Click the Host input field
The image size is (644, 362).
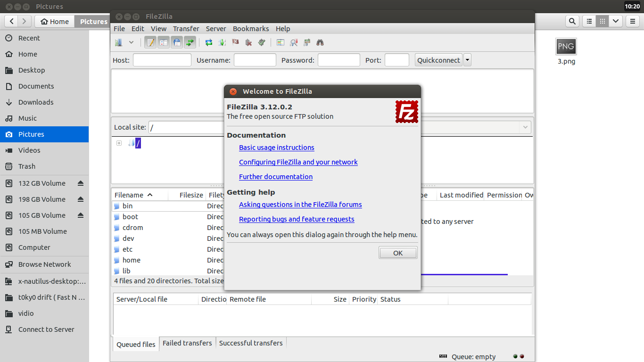pyautogui.click(x=162, y=60)
